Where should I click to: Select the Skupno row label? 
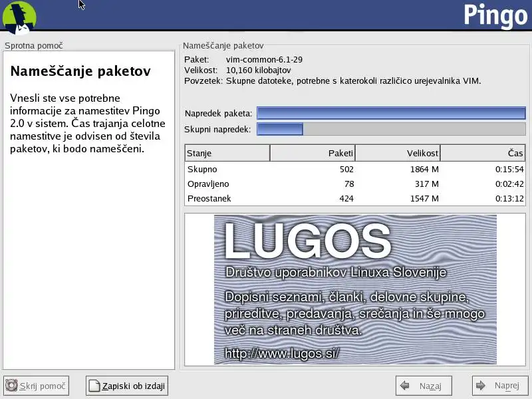202,169
